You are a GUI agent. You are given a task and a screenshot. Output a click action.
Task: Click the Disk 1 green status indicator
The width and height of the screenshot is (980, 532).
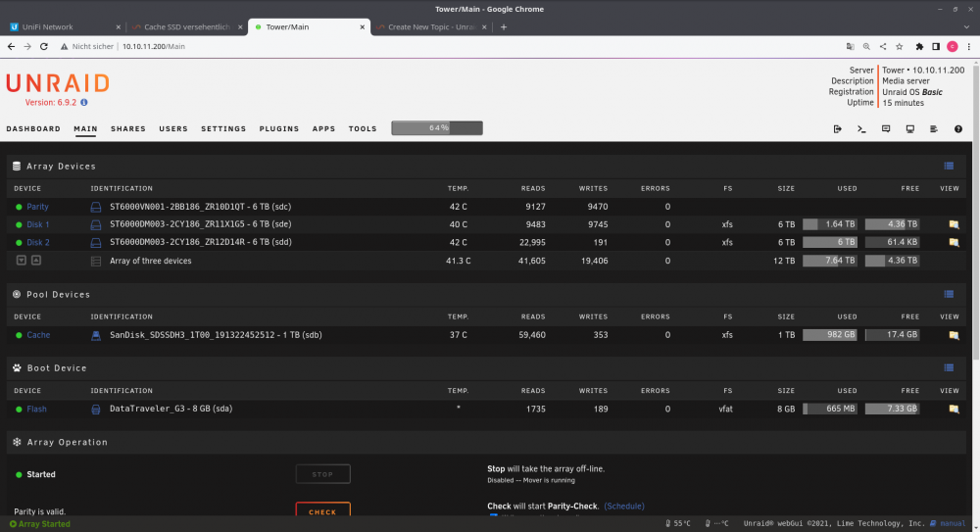pos(19,224)
